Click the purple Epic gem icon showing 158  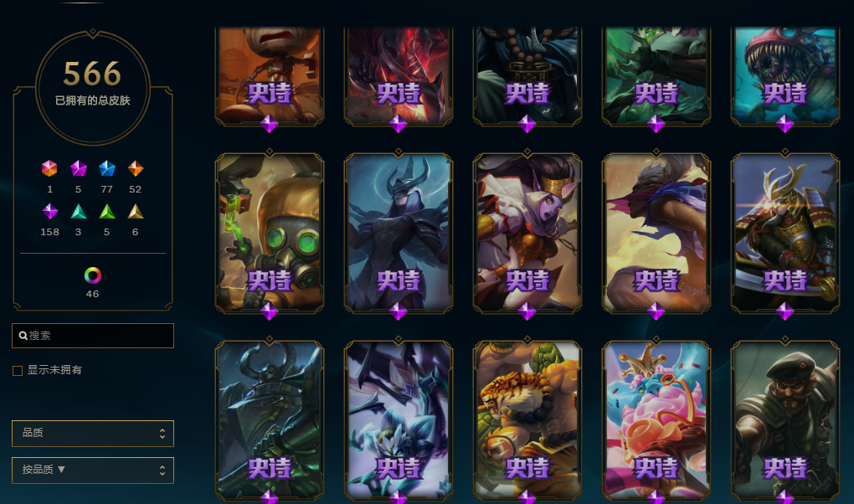50,211
